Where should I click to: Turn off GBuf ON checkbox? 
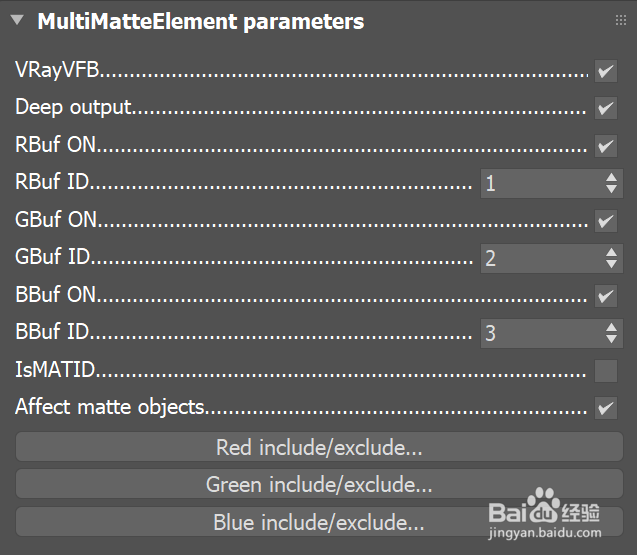(x=606, y=221)
